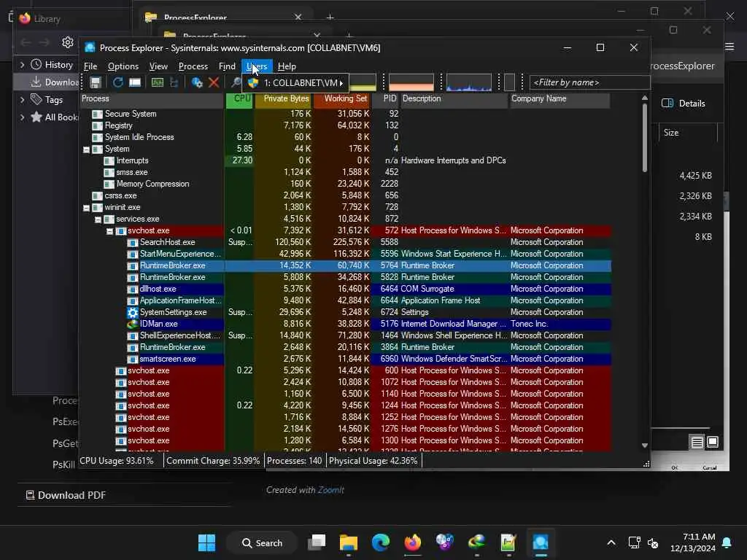Click the scroll down arrow of process list
This screenshot has width=747, height=560.
tap(645, 446)
